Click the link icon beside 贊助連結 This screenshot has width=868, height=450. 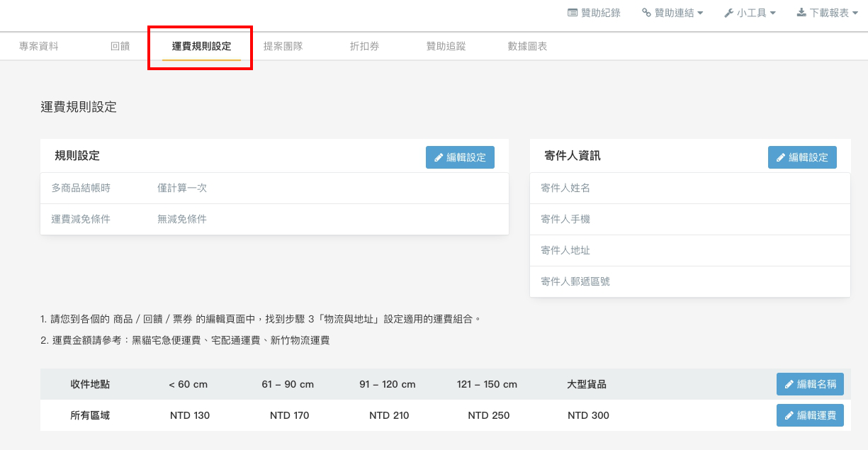coord(646,13)
